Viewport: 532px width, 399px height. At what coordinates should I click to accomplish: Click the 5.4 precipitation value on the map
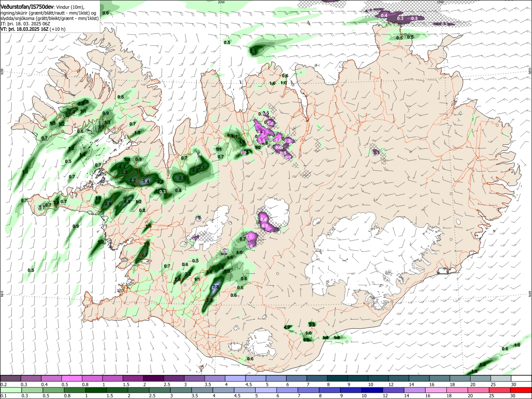[x=146, y=182]
